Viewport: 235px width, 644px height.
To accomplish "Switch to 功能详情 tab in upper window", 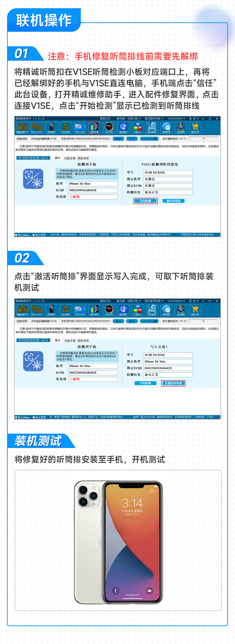I will pos(70,158).
